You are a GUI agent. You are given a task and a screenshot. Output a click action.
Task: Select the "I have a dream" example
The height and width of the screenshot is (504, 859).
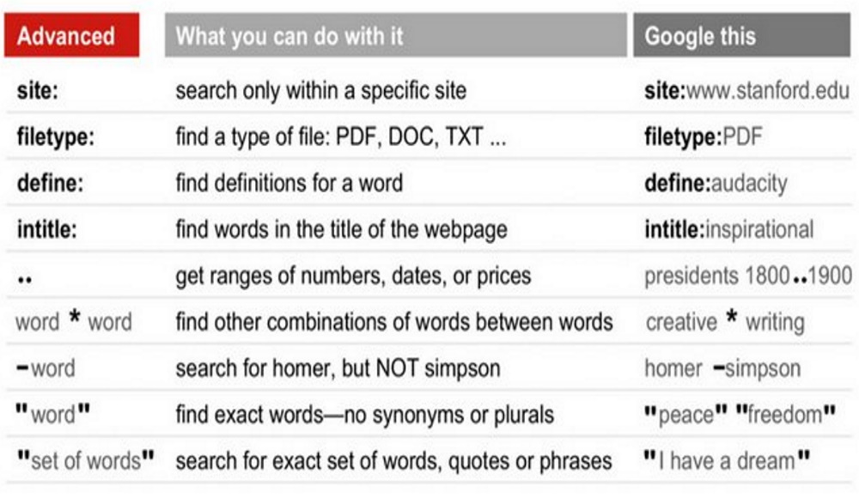tap(727, 460)
